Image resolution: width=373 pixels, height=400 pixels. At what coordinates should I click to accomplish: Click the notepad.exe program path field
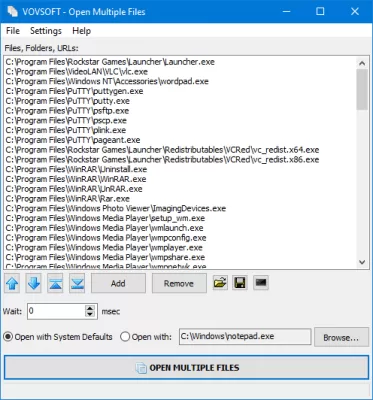pyautogui.click(x=245, y=336)
